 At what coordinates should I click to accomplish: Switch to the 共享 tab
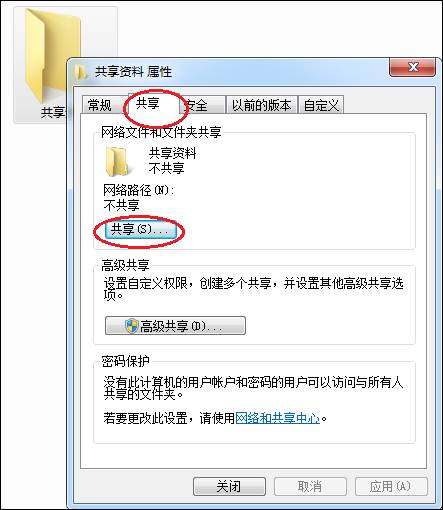(x=149, y=104)
